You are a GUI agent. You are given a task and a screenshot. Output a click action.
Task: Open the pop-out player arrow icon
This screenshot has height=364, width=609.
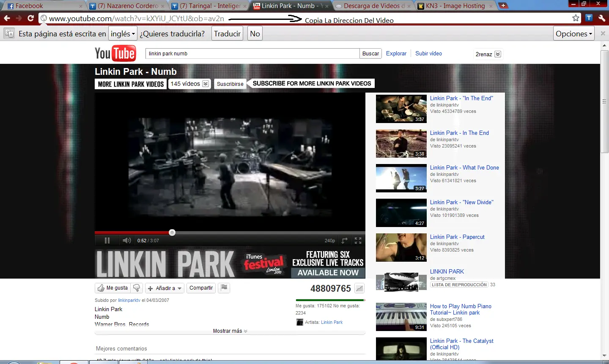344,240
